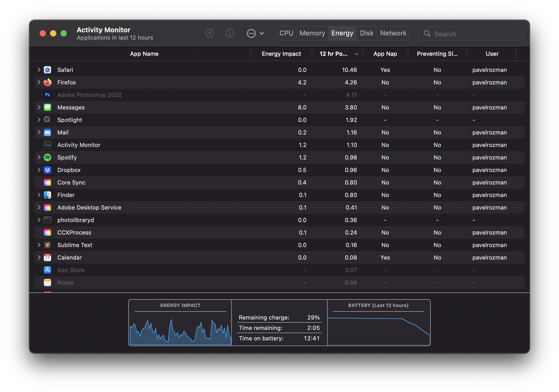Expand the Sublime Text row
559x392 pixels.
39,245
